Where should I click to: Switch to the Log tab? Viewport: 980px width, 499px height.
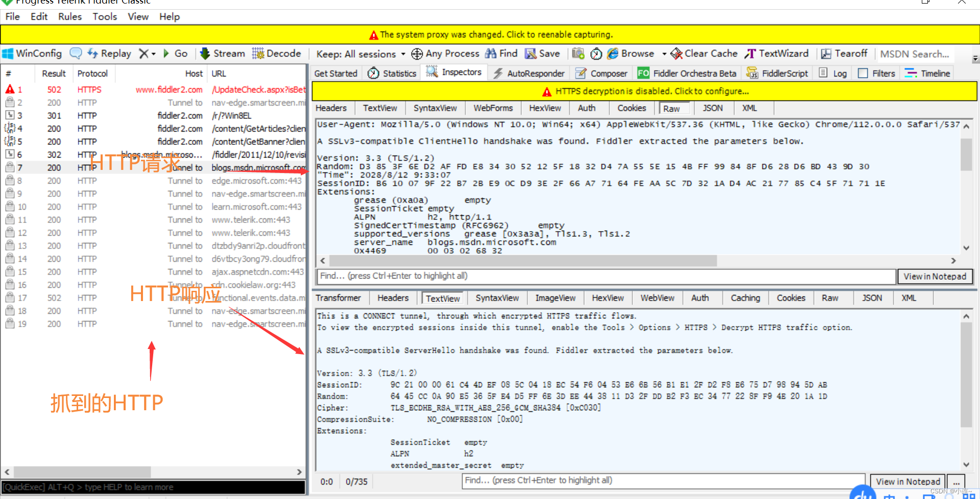pos(833,73)
